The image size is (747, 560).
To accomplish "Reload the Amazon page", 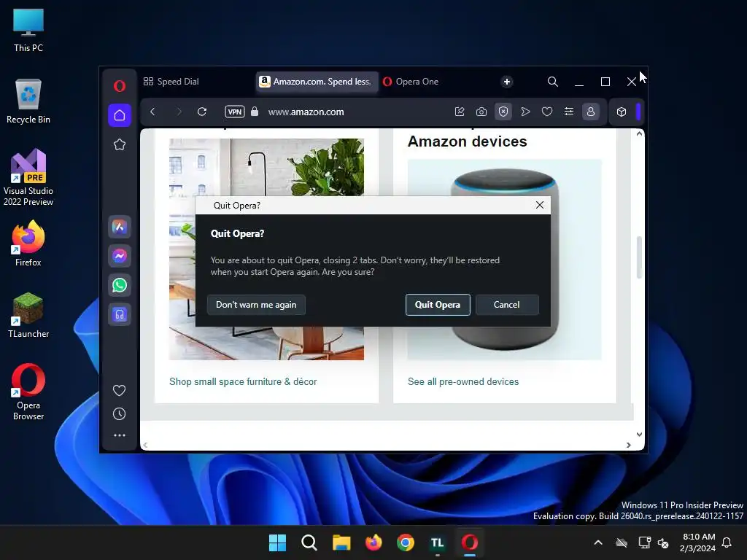I will [202, 112].
